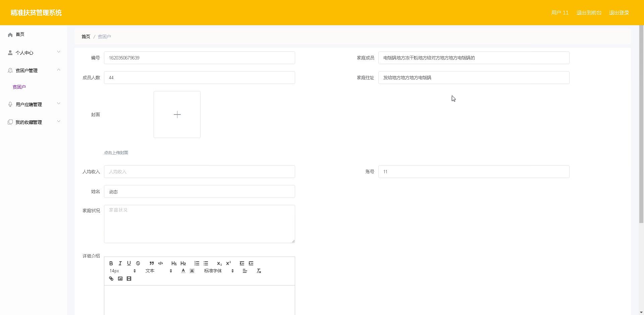The image size is (644, 315).
Task: Apply H1 heading in the editor
Action: coord(174,263)
